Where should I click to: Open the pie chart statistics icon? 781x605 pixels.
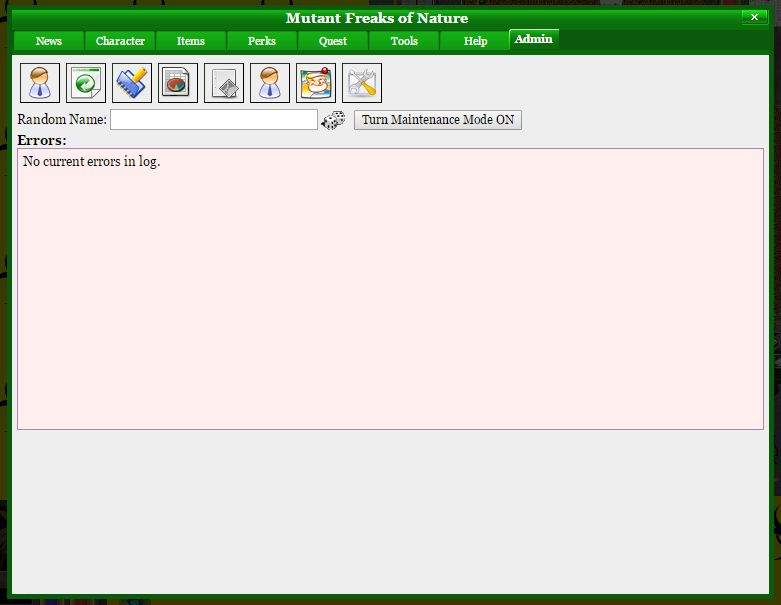[178, 83]
